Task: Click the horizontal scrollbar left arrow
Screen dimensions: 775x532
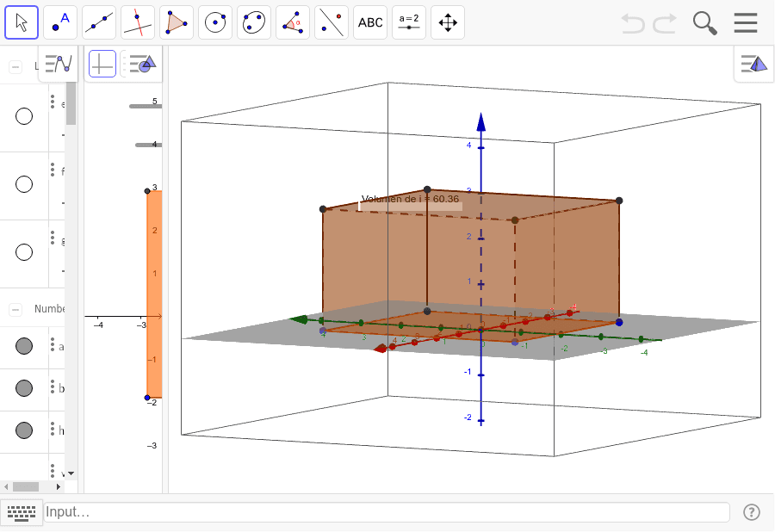Action: pyautogui.click(x=5, y=486)
